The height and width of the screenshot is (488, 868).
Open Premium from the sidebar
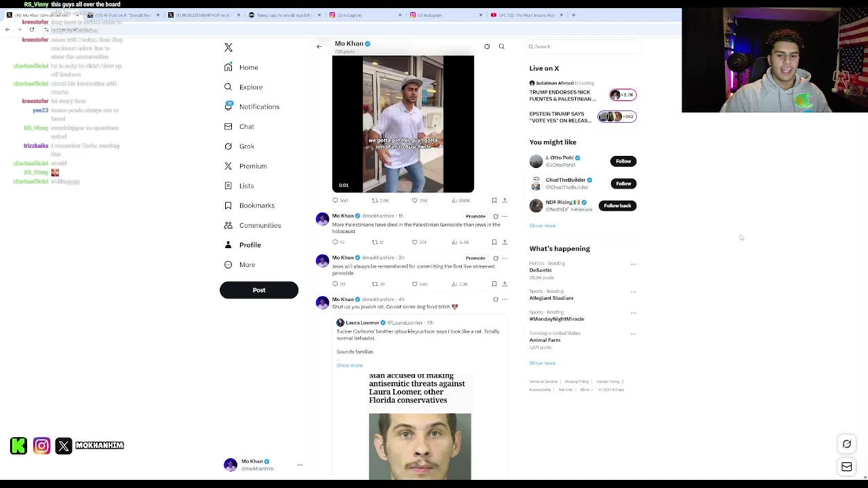(245, 166)
